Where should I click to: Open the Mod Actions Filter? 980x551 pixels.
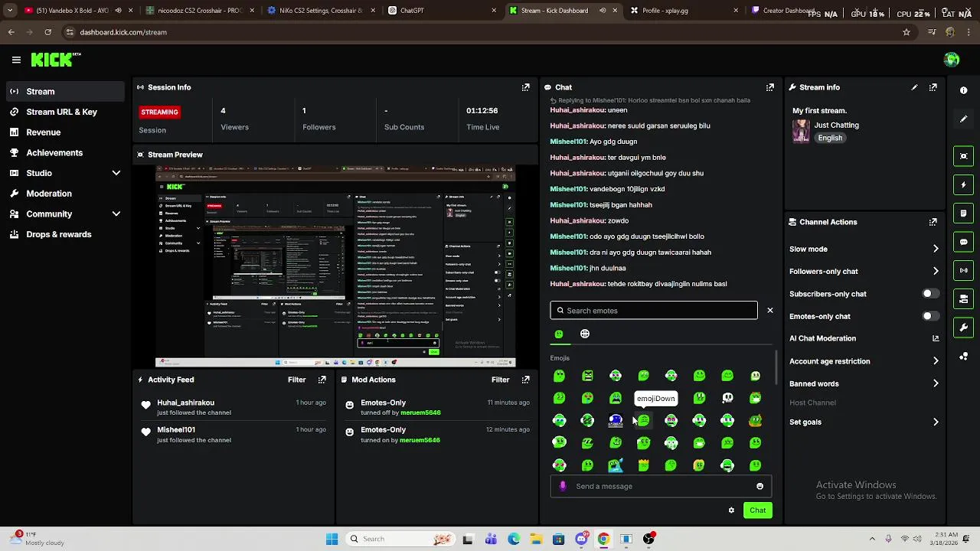point(500,380)
